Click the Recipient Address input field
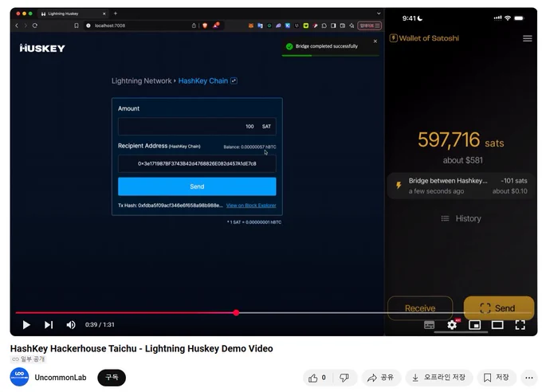The width and height of the screenshot is (542, 392). [197, 163]
